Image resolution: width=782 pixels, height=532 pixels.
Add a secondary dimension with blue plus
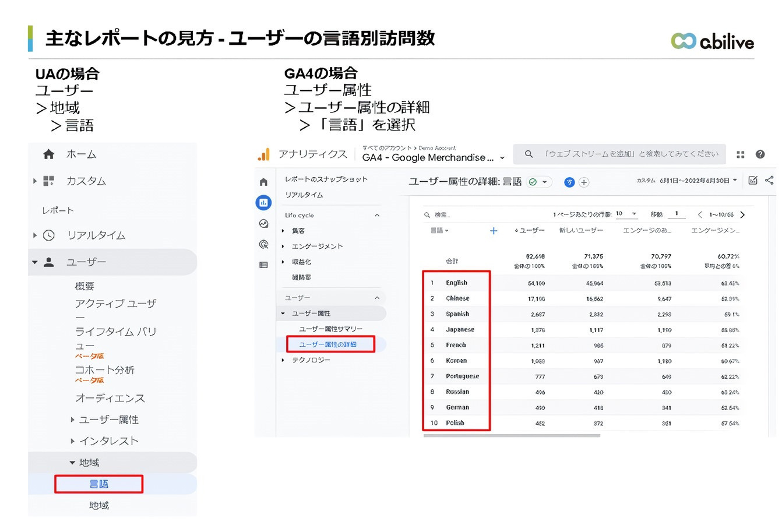[494, 231]
